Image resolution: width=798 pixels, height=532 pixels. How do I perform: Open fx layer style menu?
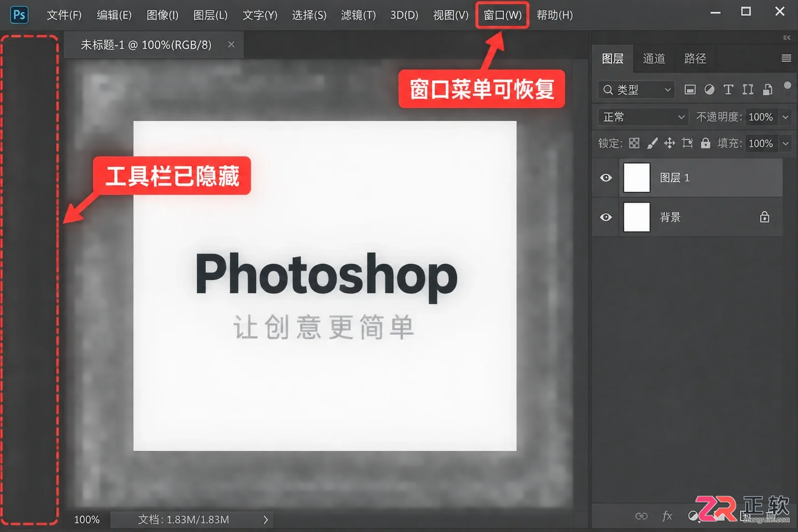[667, 516]
